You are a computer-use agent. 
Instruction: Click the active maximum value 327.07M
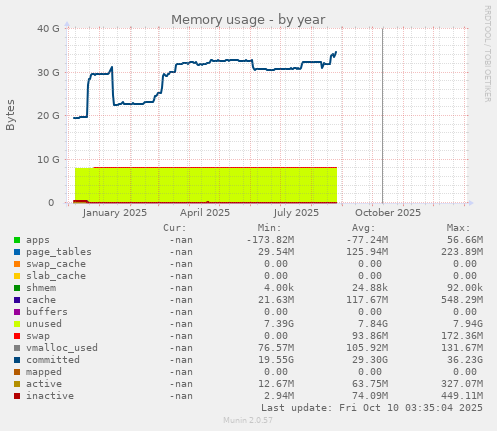coord(462,384)
